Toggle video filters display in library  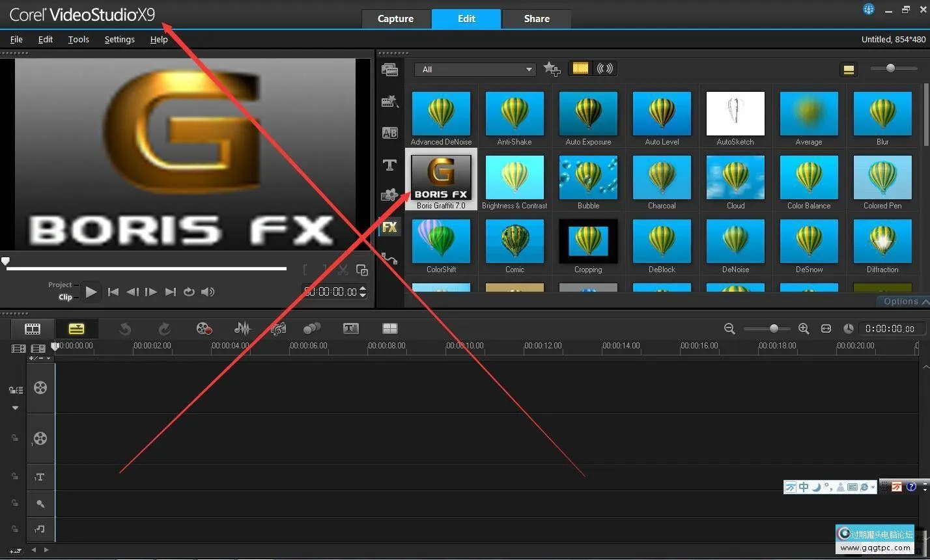(x=580, y=68)
